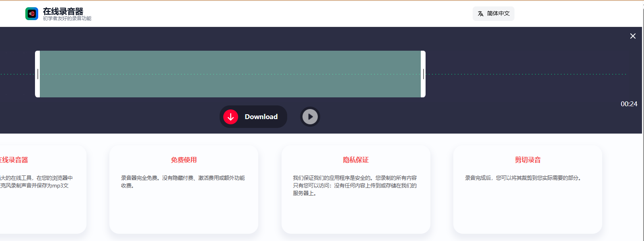Select the 隐私保证 card heading
The height and width of the screenshot is (241, 644).
(356, 160)
